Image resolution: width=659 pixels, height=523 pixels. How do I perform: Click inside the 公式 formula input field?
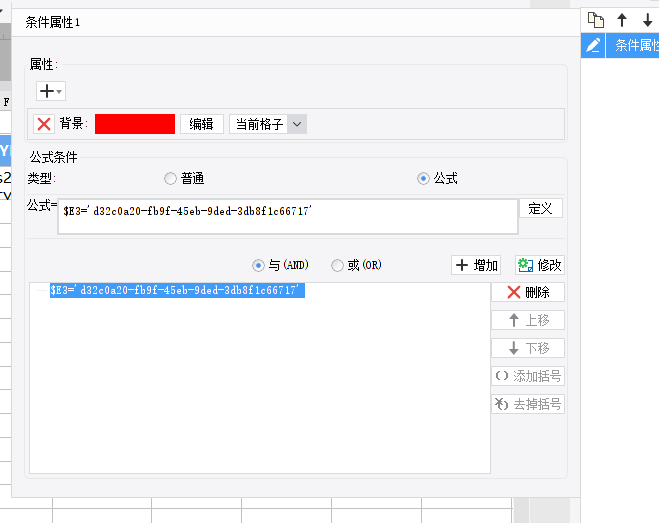click(x=288, y=217)
